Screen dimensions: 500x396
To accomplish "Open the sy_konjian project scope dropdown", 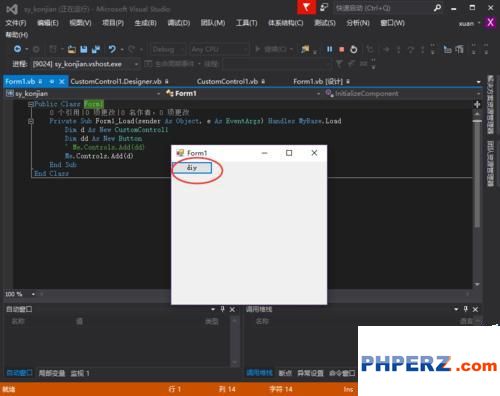I will click(x=158, y=94).
